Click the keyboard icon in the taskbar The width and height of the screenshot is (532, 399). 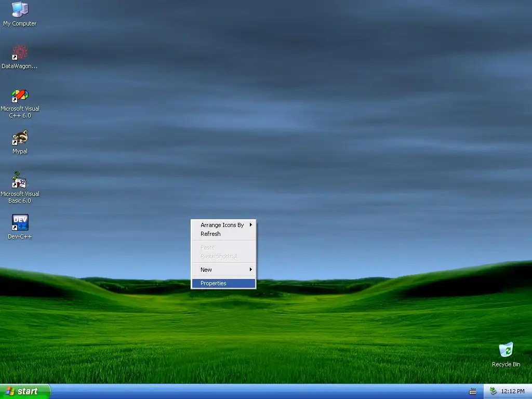click(473, 392)
